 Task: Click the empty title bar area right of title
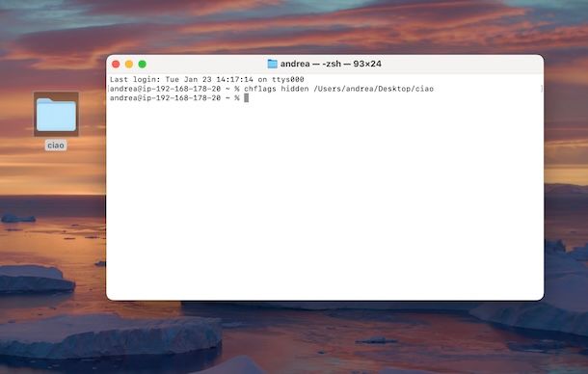462,64
